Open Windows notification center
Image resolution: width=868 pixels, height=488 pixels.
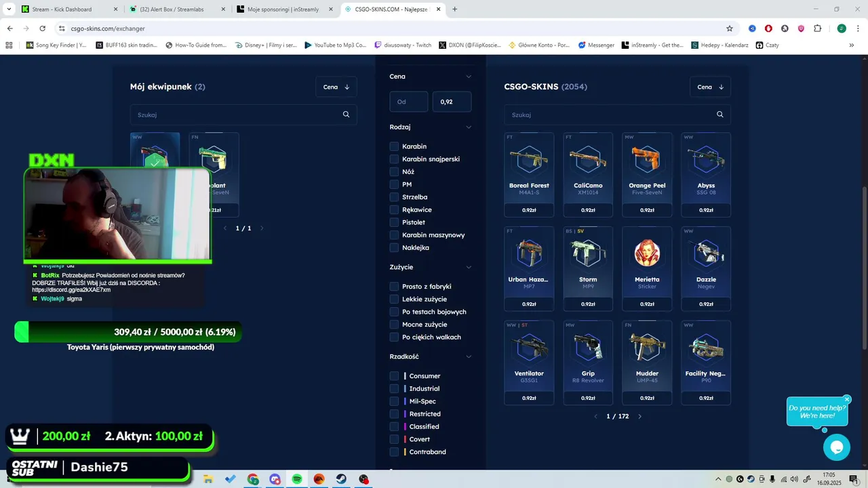[853, 479]
